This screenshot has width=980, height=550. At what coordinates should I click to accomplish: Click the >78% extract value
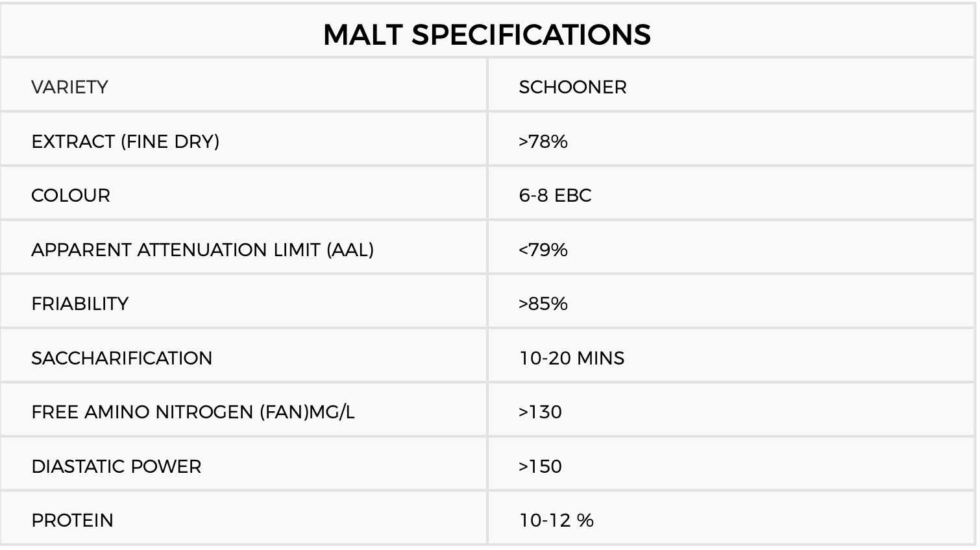pyautogui.click(x=543, y=141)
